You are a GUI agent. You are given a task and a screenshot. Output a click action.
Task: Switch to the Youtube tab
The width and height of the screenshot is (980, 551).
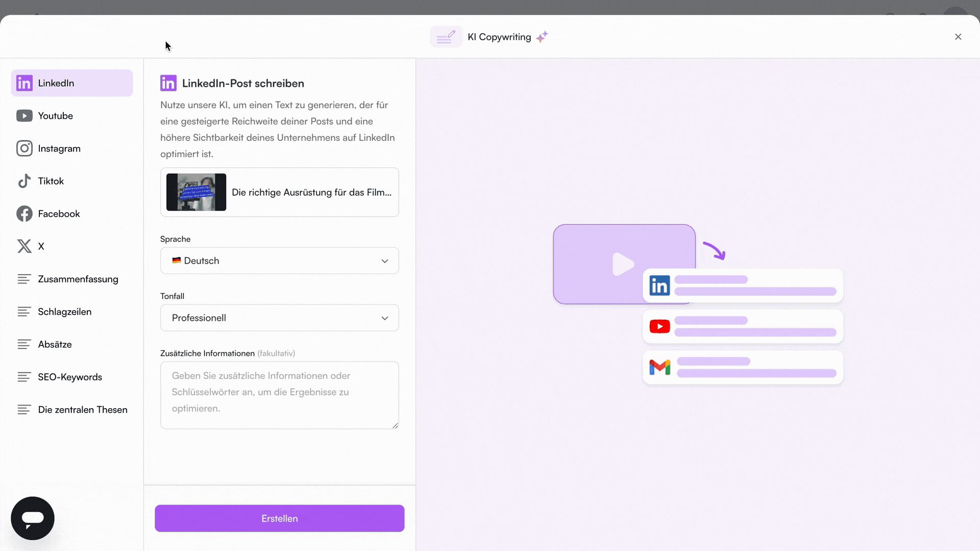72,116
